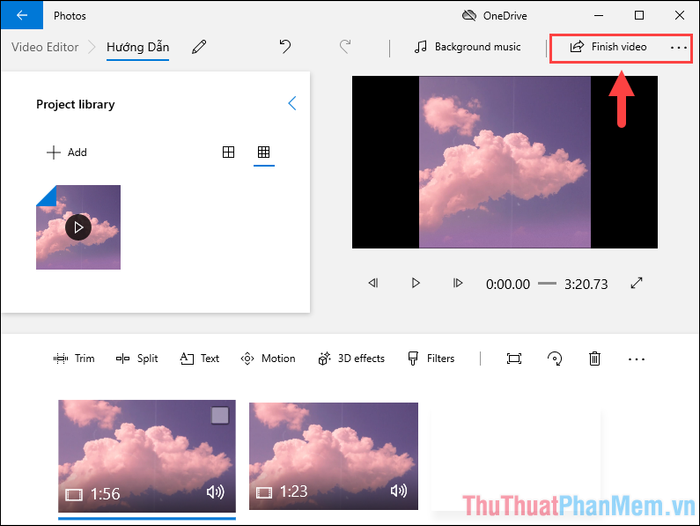Select the cloud video in Project library
Screen dimensions: 700x526
click(x=78, y=227)
